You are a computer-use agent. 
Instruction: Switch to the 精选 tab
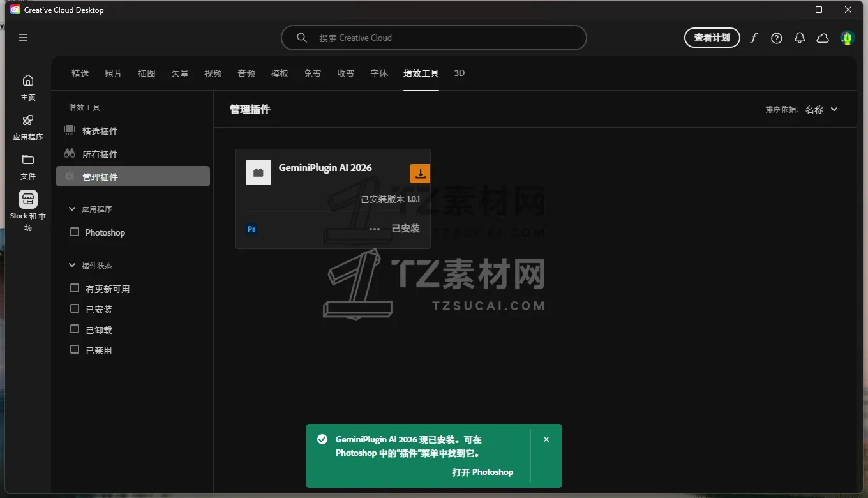click(x=80, y=73)
